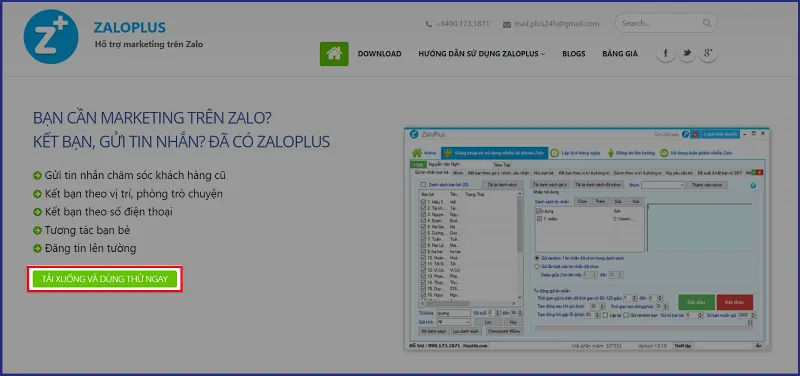This screenshot has height=376, width=800.
Task: Click green Bắt đầu button in app screenshot
Action: (696, 302)
